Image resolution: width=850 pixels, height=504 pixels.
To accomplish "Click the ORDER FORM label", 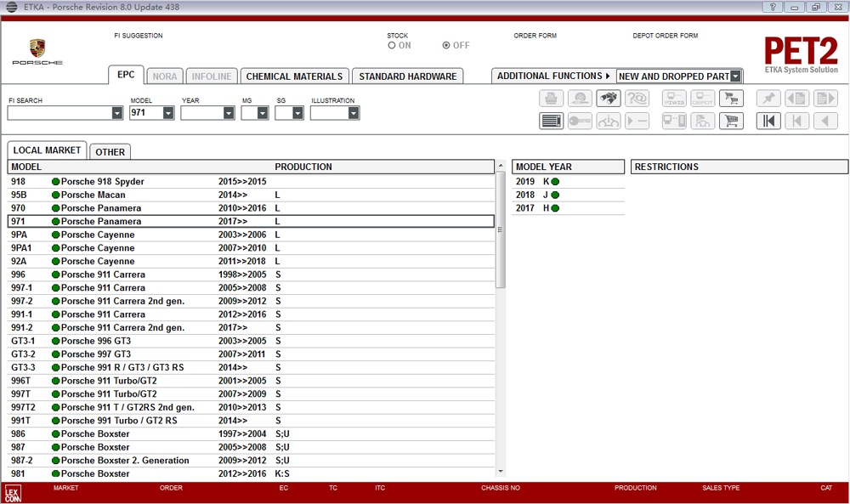I will click(535, 36).
